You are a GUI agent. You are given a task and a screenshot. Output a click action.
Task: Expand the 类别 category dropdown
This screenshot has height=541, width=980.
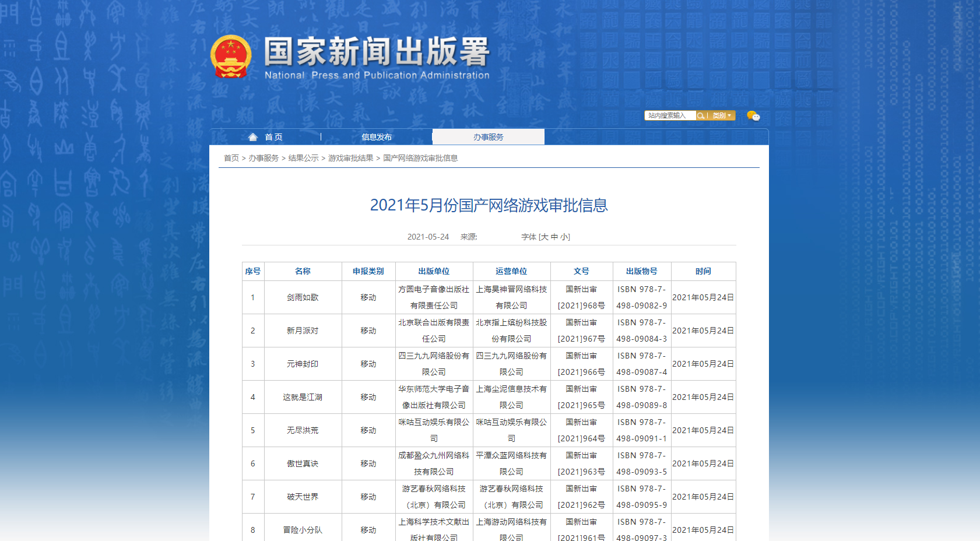[x=722, y=116]
